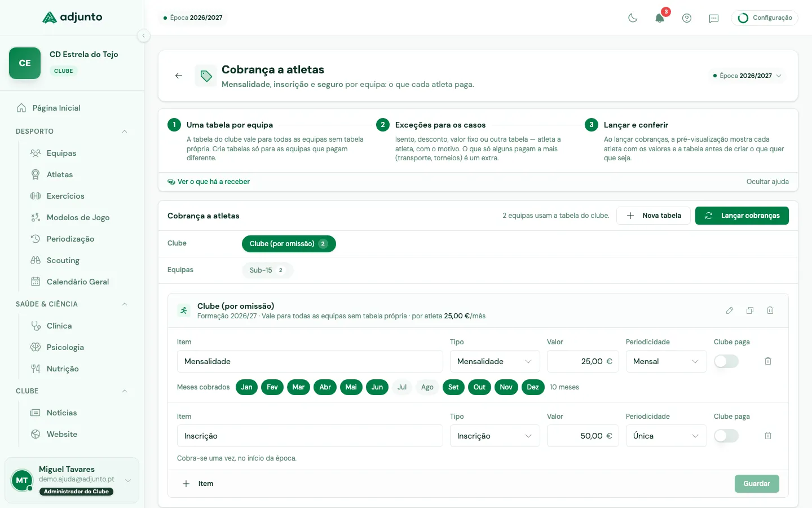Click Ocultar ajuda link
The width and height of the screenshot is (812, 508).
coord(767,182)
